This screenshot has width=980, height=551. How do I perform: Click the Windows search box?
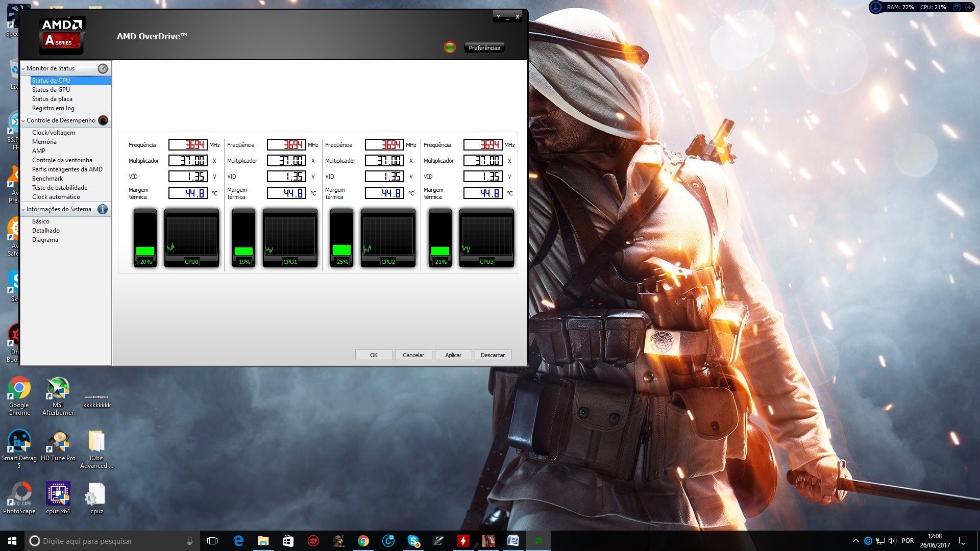112,541
